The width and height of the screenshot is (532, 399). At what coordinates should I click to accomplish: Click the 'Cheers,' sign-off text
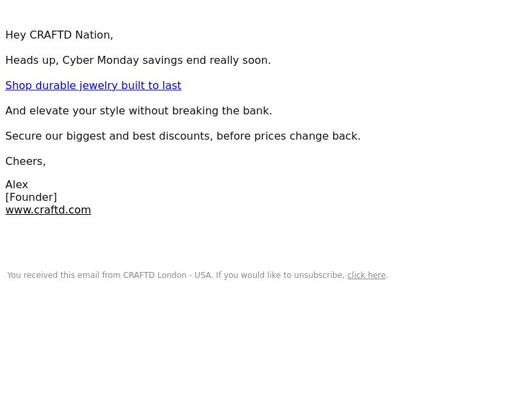pyautogui.click(x=25, y=161)
